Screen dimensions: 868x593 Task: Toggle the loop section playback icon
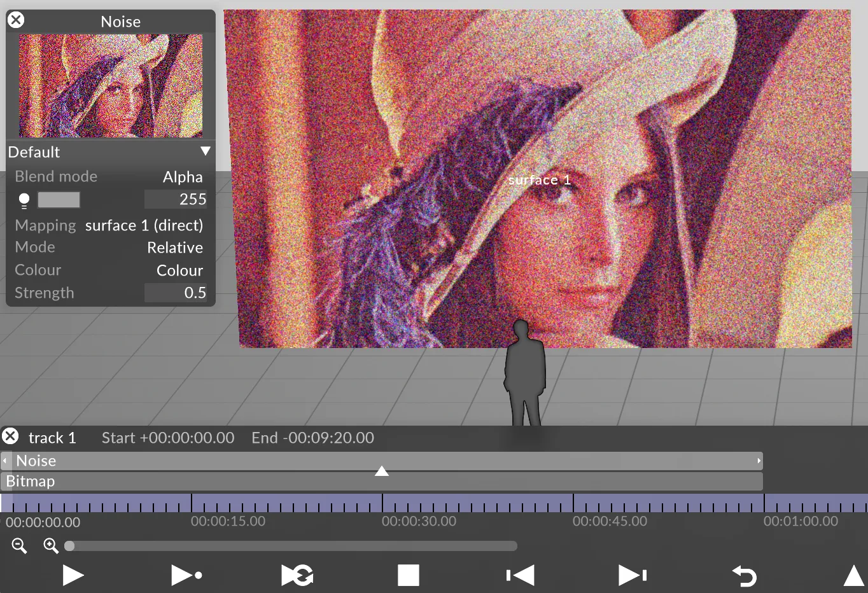(297, 575)
